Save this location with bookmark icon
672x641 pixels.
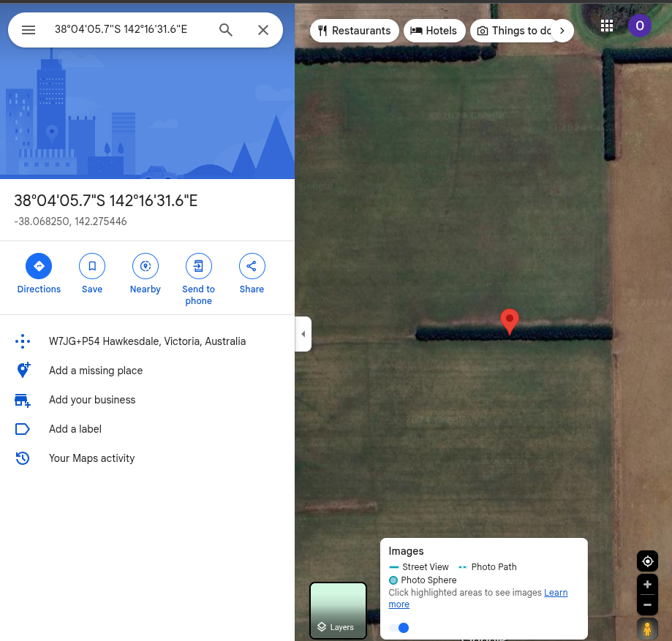92,266
